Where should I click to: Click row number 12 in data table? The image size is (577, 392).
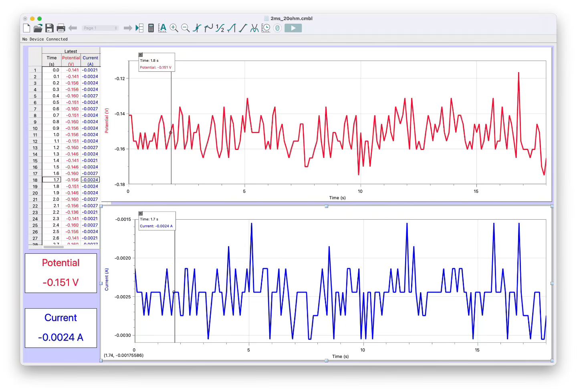[35, 141]
